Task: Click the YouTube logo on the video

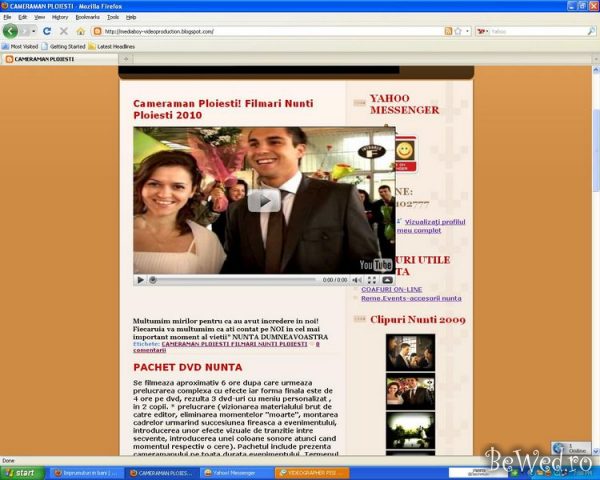Action: click(376, 264)
